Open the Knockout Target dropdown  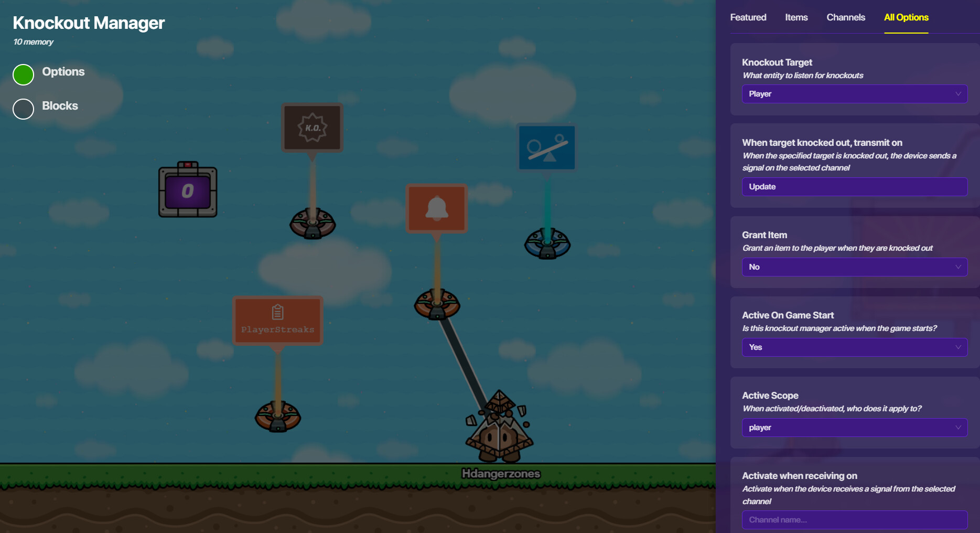point(854,94)
